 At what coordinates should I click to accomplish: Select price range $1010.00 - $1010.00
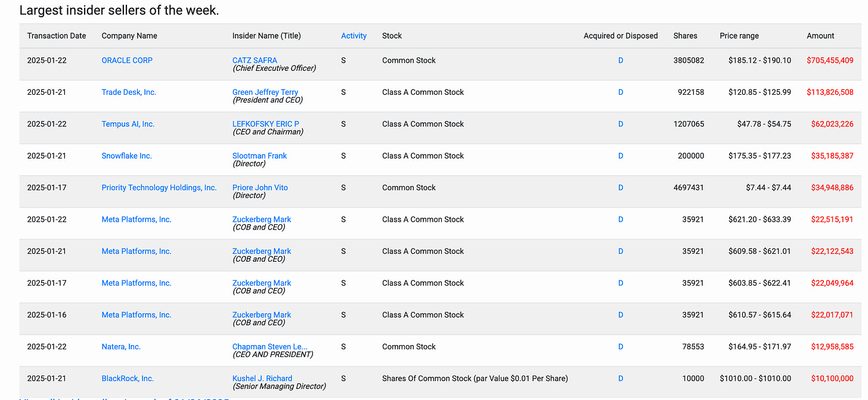coord(755,379)
